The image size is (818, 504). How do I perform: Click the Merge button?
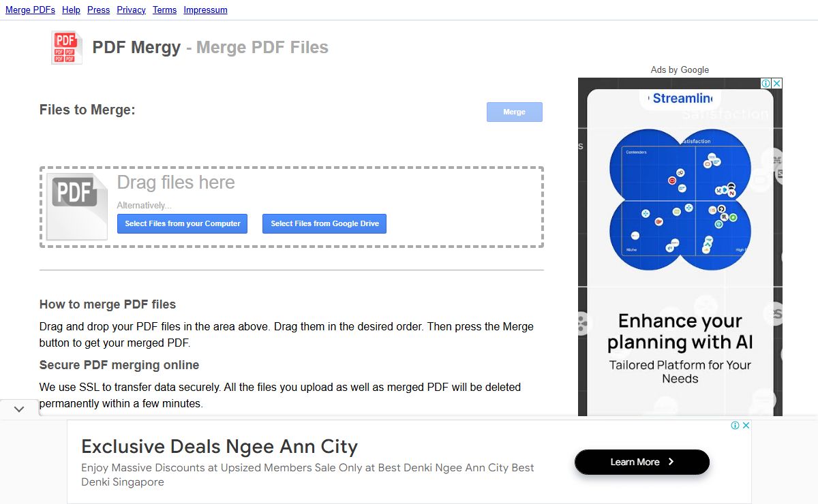[515, 112]
